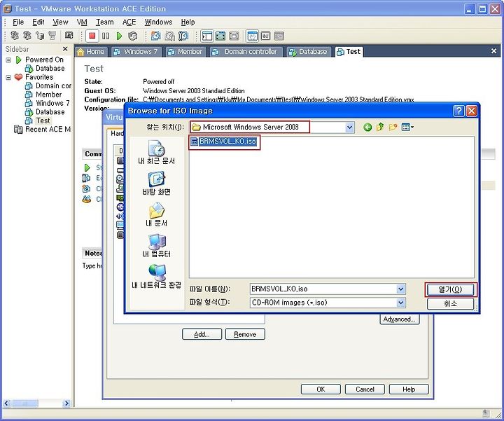This screenshot has height=421, width=504.
Task: Select Database under Powered On
Action: coord(45,69)
